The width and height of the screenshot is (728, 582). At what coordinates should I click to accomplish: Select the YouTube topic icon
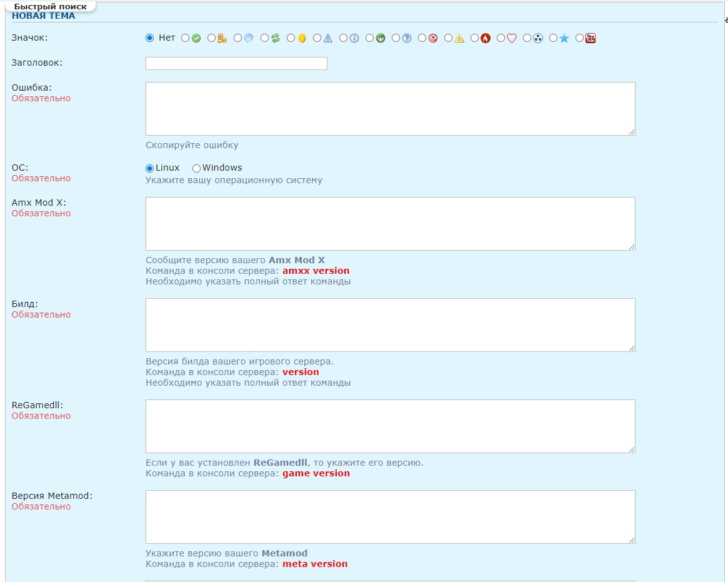tap(579, 38)
